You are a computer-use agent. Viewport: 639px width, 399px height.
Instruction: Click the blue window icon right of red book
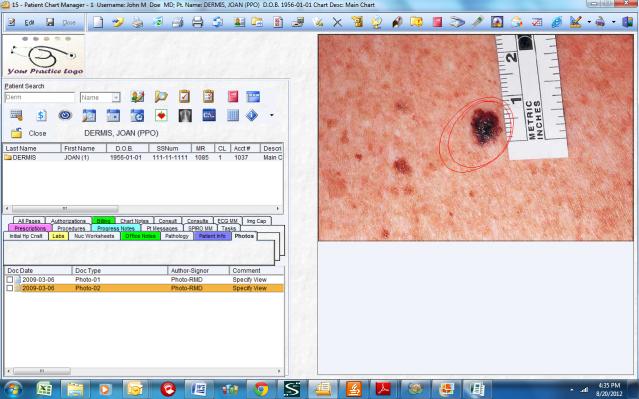click(x=253, y=97)
